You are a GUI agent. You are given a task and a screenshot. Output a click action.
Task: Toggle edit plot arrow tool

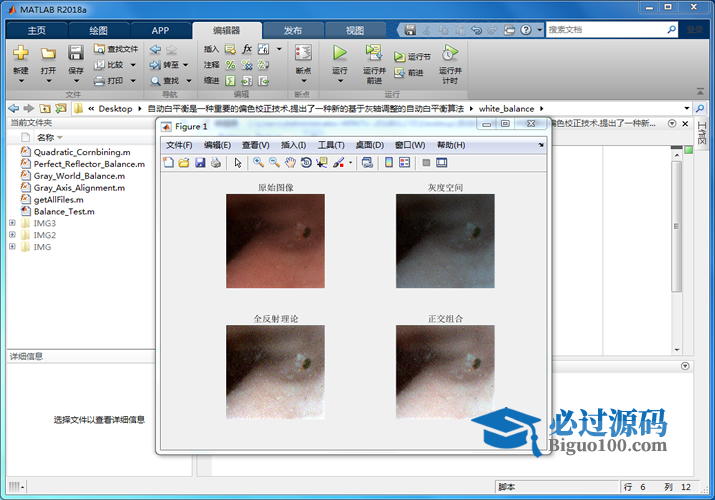(238, 163)
